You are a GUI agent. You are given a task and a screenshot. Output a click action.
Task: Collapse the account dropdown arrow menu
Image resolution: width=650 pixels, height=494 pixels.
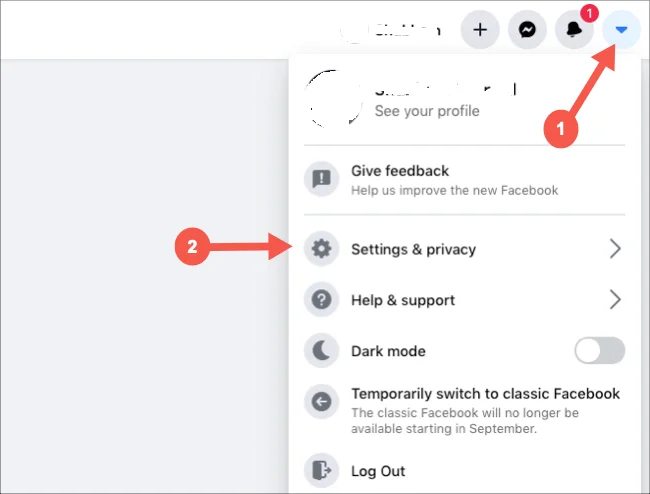[x=621, y=30]
